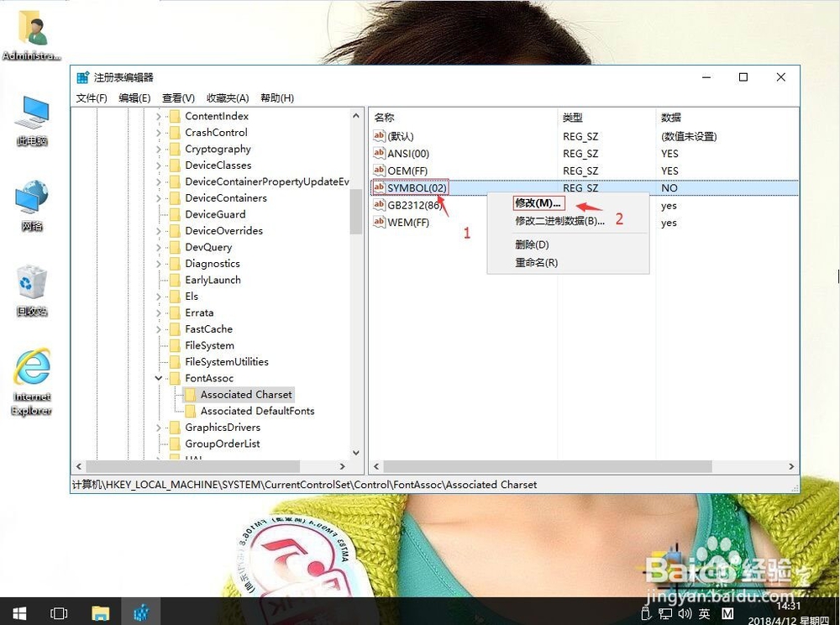Expand the DeviceContainers tree node
The height and width of the screenshot is (625, 840).
click(x=159, y=198)
